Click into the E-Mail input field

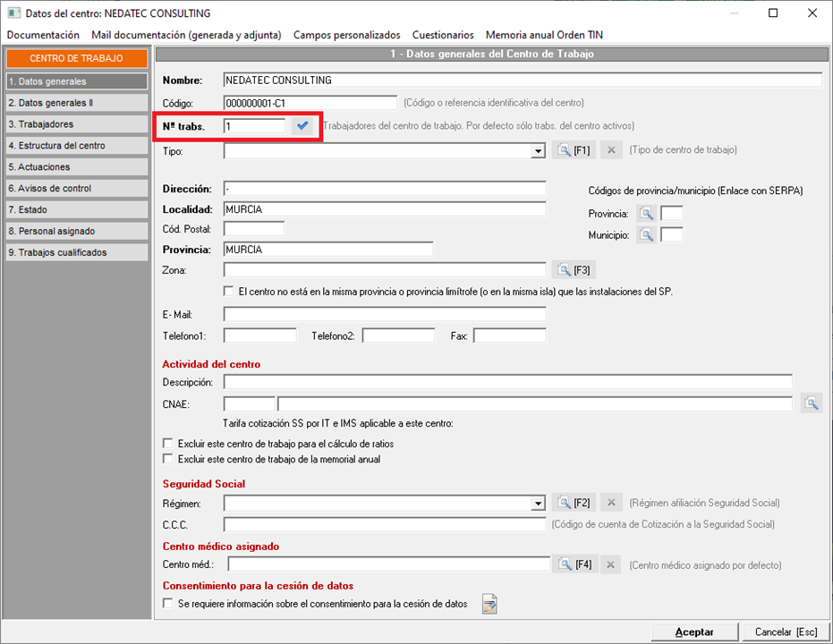[x=385, y=314]
